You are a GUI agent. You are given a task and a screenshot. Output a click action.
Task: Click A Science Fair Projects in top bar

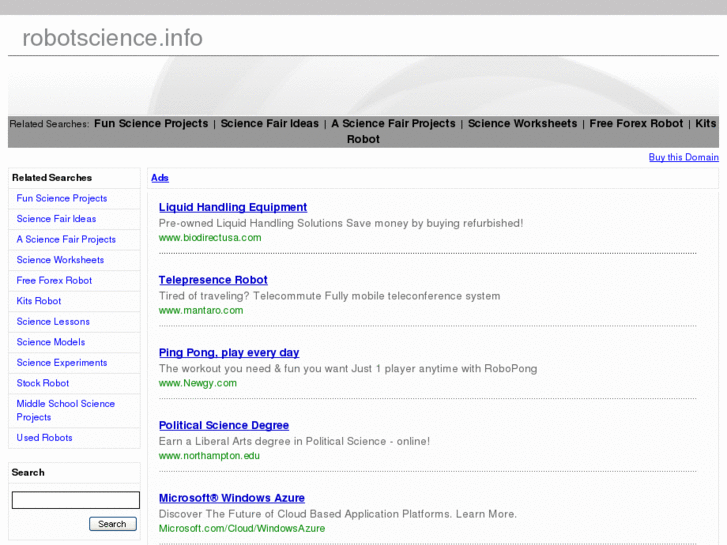coord(393,124)
